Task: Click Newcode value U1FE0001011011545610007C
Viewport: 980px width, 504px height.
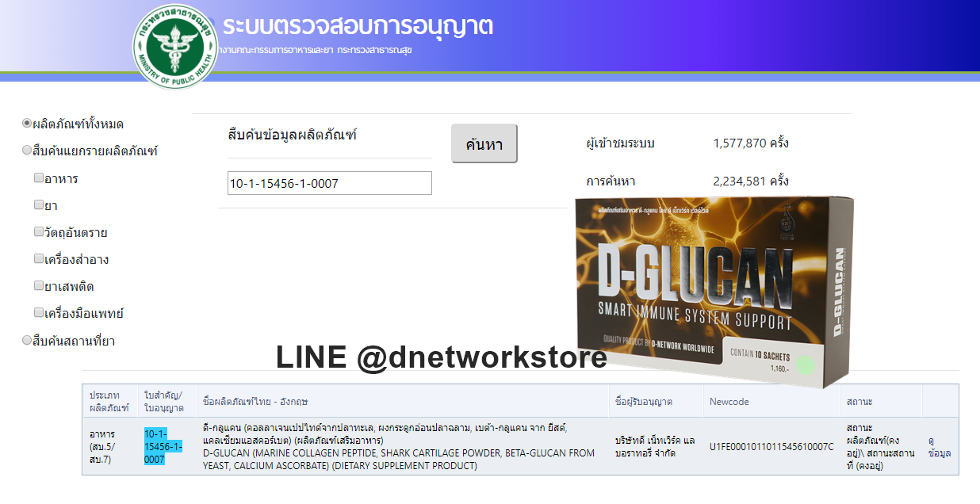Action: (771, 447)
